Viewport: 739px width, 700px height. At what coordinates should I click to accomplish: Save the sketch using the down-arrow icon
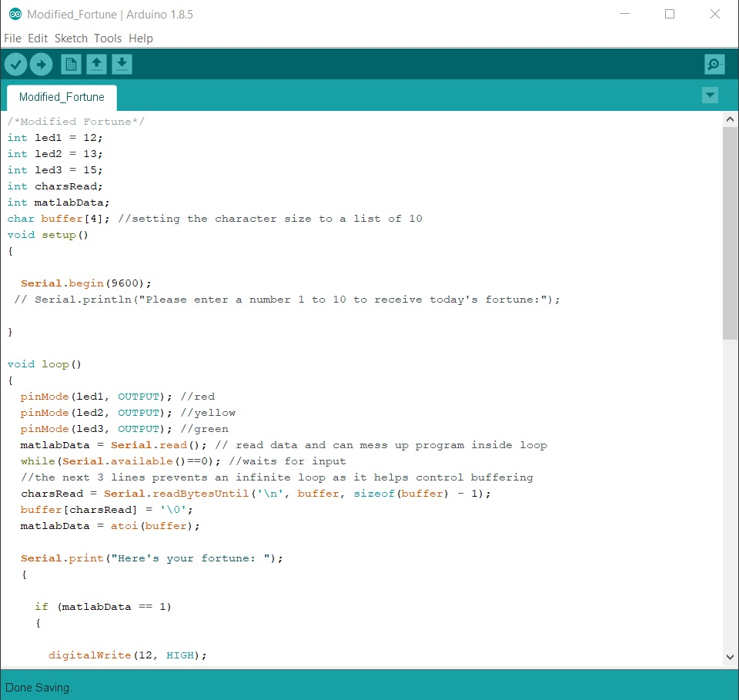122,64
